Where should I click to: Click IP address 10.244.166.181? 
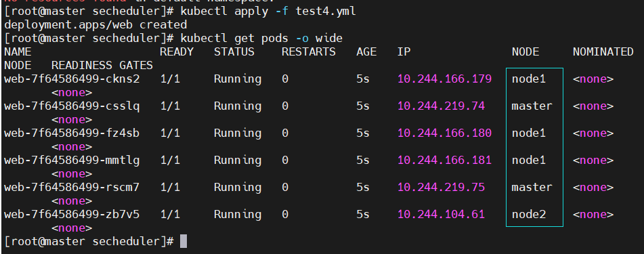(445, 161)
